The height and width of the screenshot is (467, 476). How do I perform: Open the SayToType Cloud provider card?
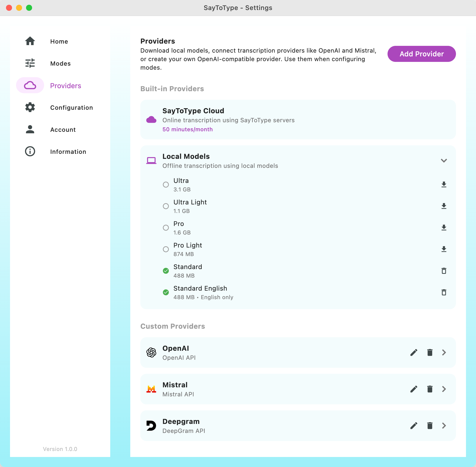[x=298, y=120]
